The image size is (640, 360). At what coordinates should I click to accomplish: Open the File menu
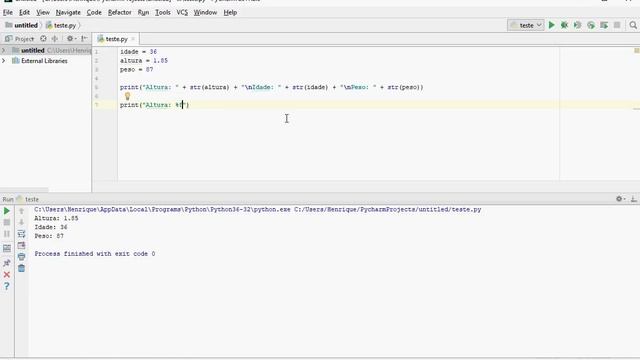pos(8,13)
